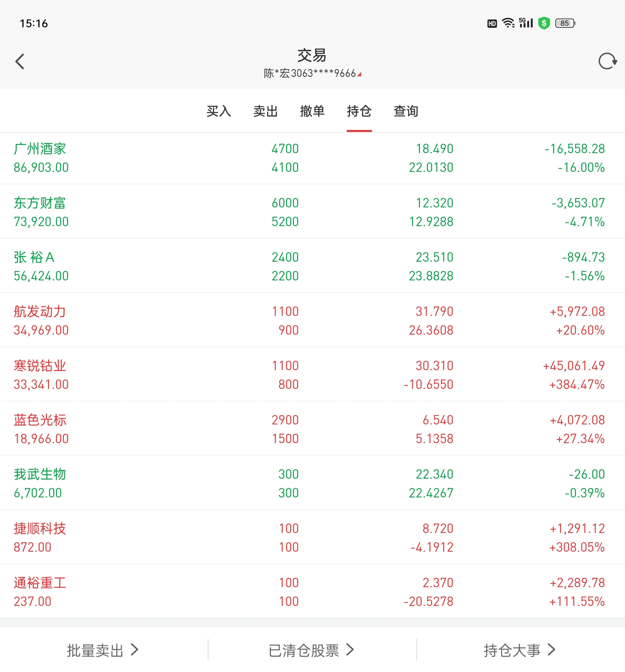Tap cost price -20.5278
The width and height of the screenshot is (625, 672).
[429, 602]
